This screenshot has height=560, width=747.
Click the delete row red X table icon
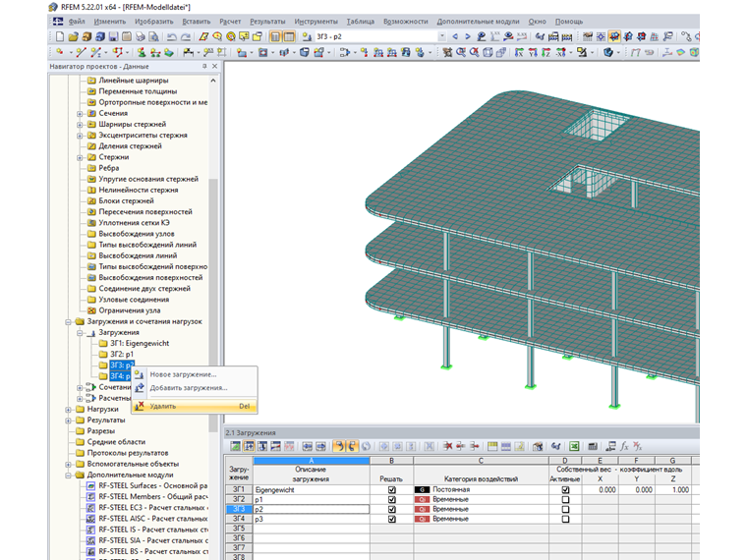click(x=447, y=446)
